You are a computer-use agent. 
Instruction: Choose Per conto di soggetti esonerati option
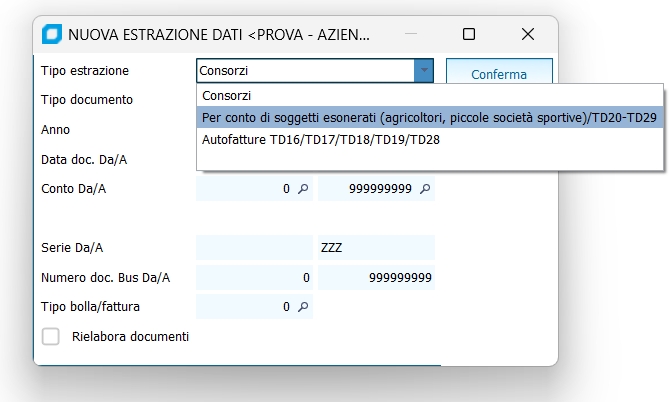click(430, 117)
